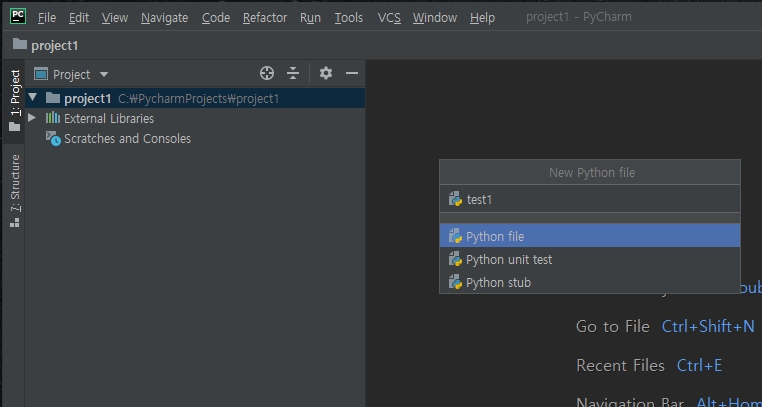This screenshot has width=762, height=407.
Task: Click the New Python file popup title
Action: (592, 172)
